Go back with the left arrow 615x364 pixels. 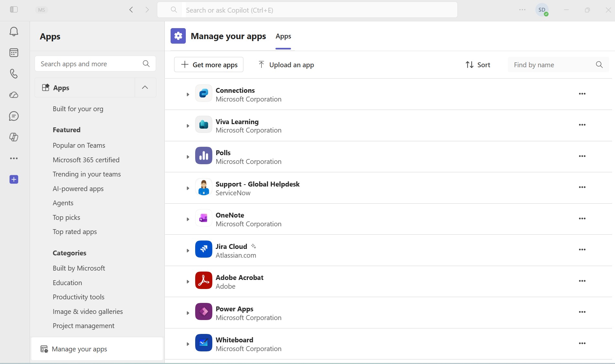click(131, 10)
